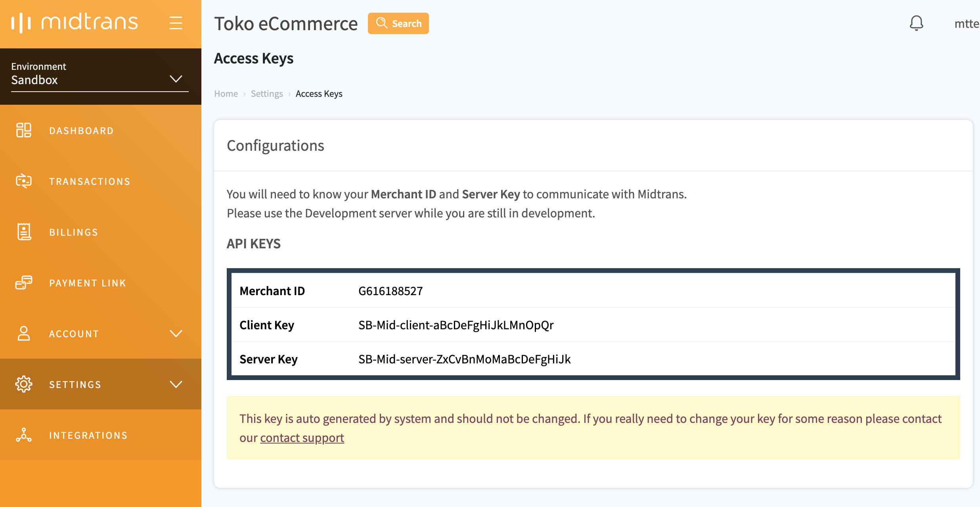Expand the Settings menu chevron

tap(176, 384)
